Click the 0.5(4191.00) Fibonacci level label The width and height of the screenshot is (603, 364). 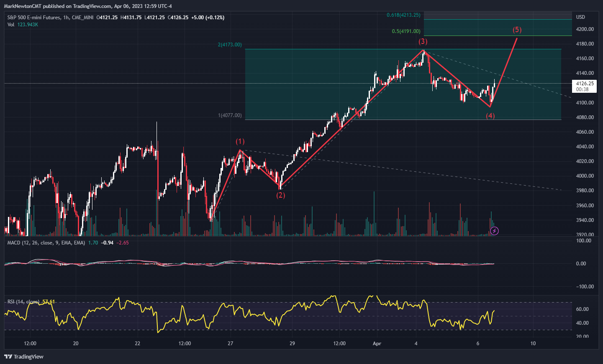406,31
